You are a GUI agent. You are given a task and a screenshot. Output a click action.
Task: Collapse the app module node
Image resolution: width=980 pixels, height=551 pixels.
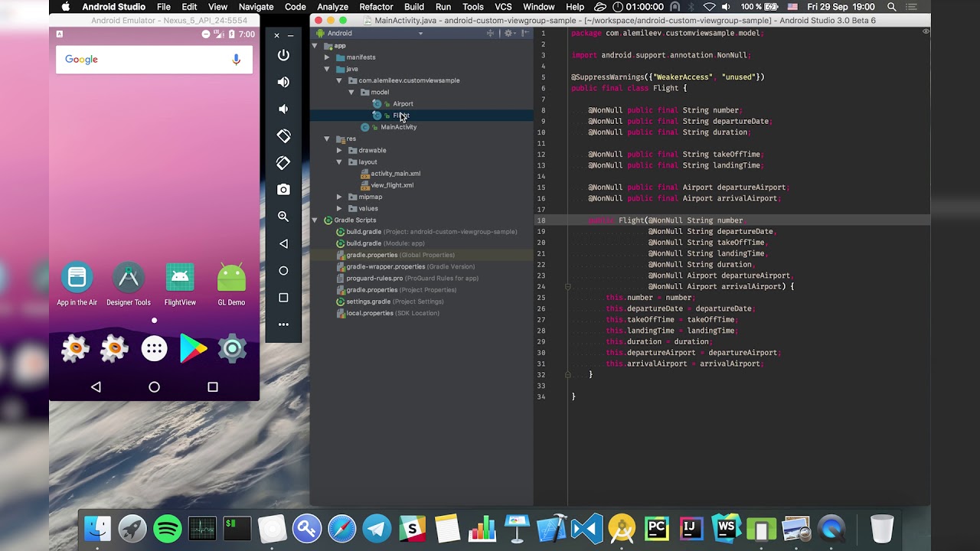[315, 46]
